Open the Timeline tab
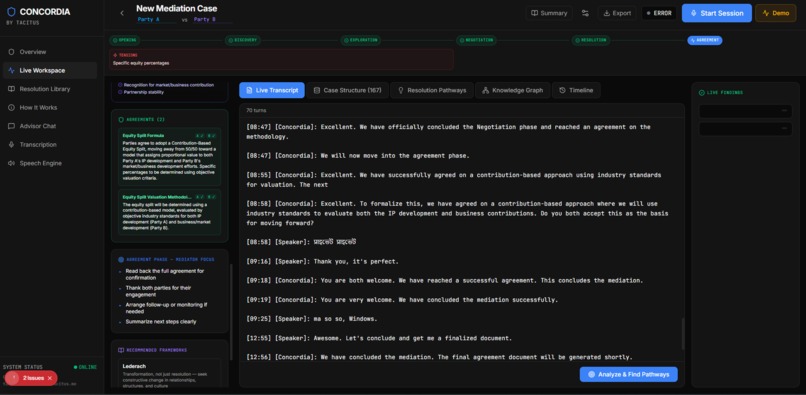The width and height of the screenshot is (806, 395). pos(576,90)
